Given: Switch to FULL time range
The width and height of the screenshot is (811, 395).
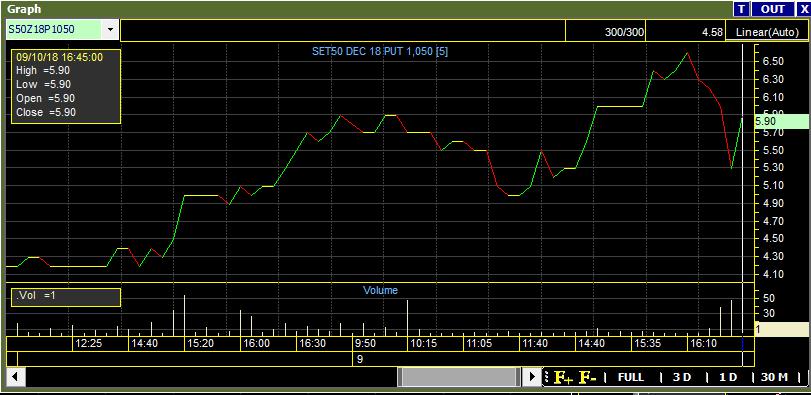Looking at the screenshot, I should (630, 377).
